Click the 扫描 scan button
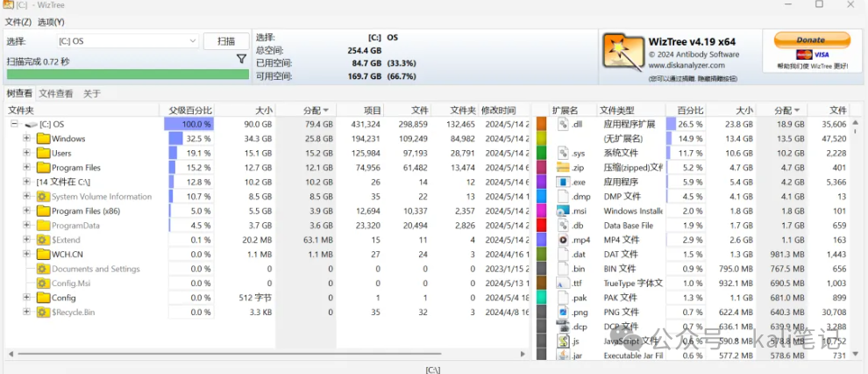The image size is (868, 374). coord(226,41)
